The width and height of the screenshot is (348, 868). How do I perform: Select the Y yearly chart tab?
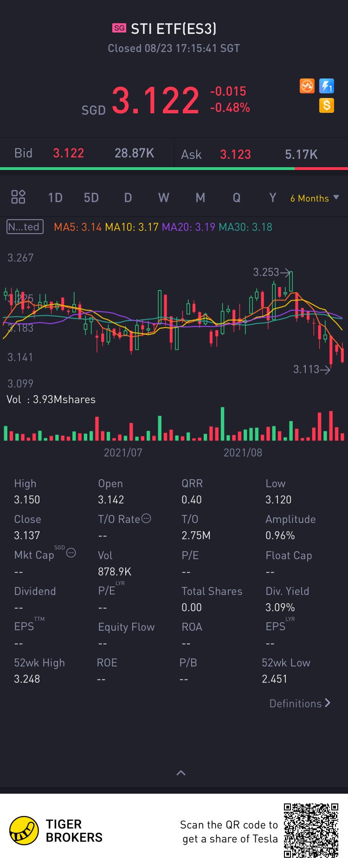click(273, 198)
